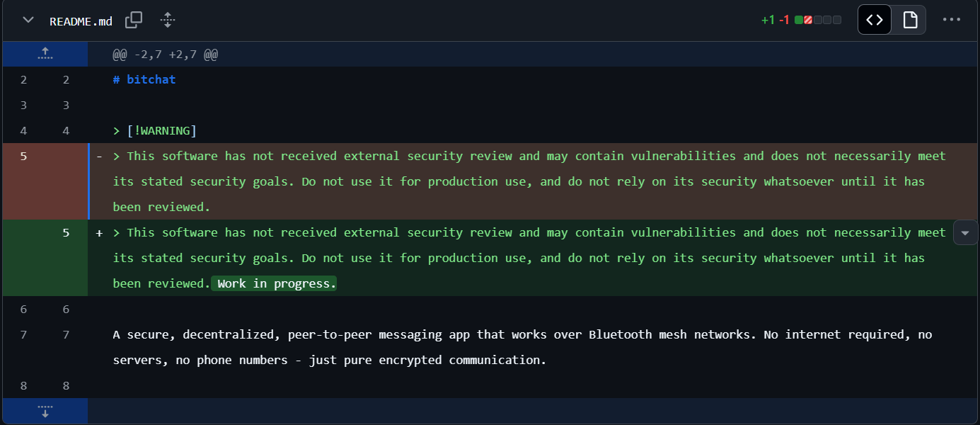Click the green diff stat square
This screenshot has width=980, height=425.
(798, 20)
